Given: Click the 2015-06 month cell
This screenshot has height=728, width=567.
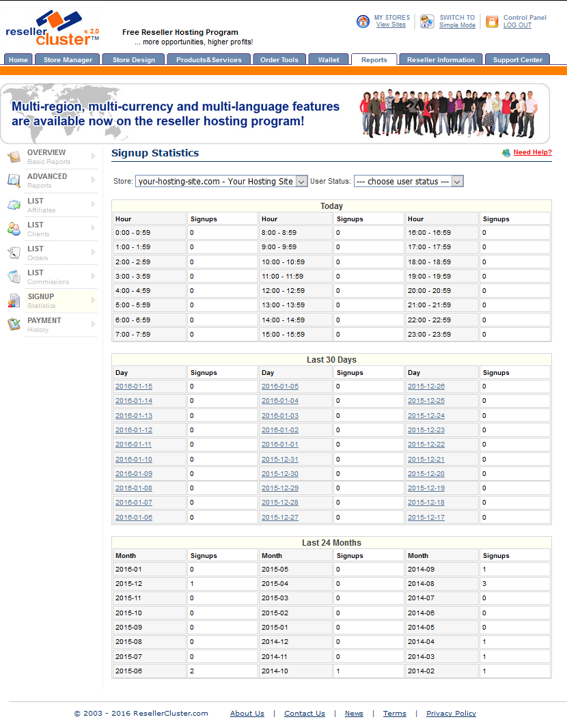Looking at the screenshot, I should 149,671.
